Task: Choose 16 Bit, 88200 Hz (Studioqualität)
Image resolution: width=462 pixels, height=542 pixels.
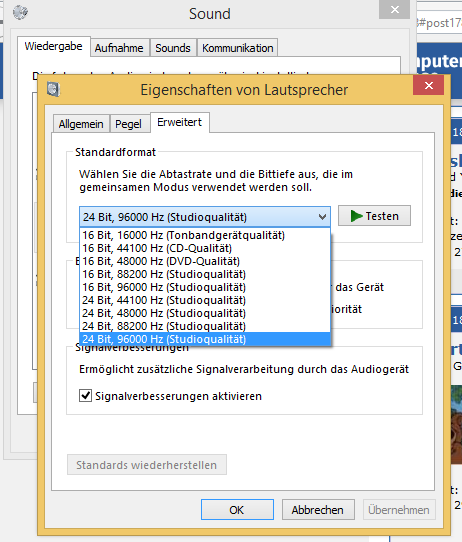Action: 205,274
